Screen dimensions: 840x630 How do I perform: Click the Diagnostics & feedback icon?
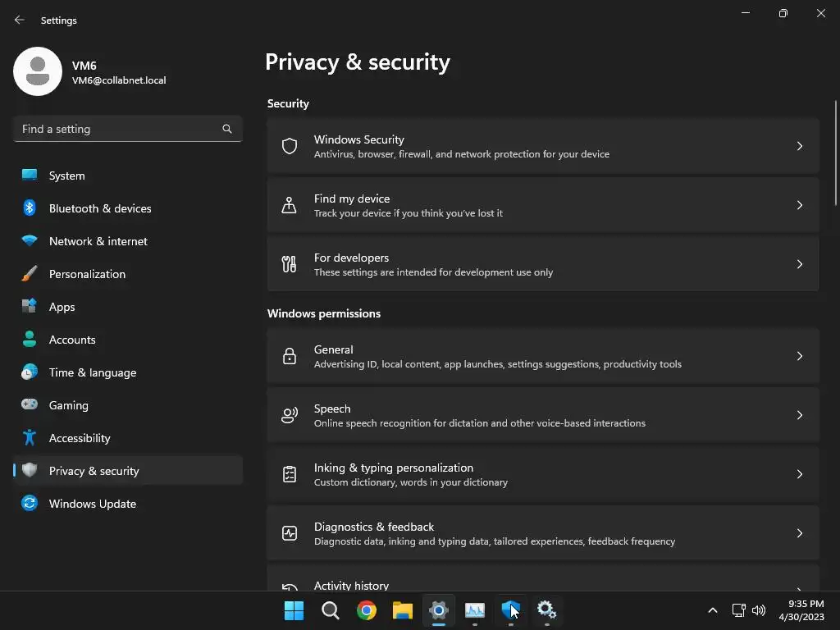[x=289, y=533]
